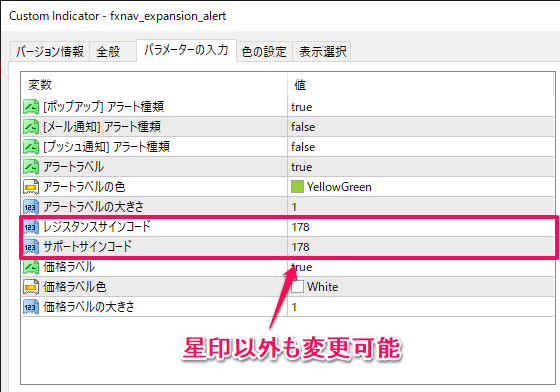
Task: Select the 価格ラベル色 row label
Action: (75, 287)
